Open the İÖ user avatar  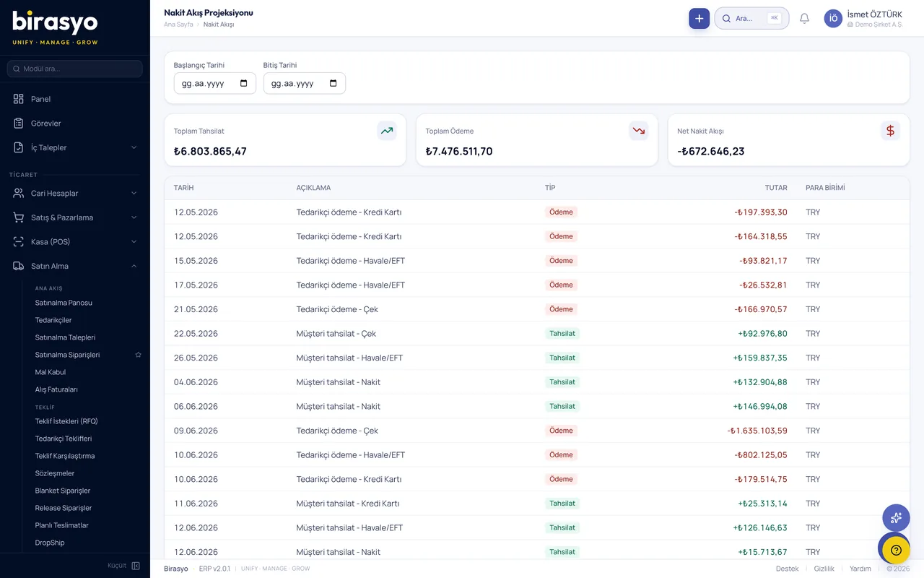(x=833, y=19)
